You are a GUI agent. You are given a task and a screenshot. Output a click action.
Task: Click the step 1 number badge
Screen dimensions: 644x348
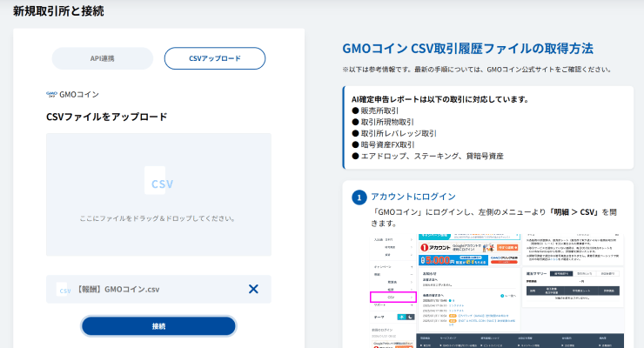click(359, 197)
